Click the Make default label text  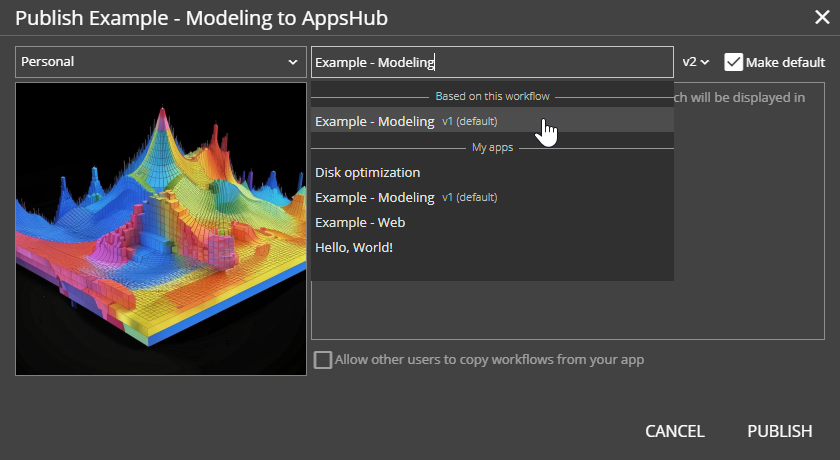[785, 62]
